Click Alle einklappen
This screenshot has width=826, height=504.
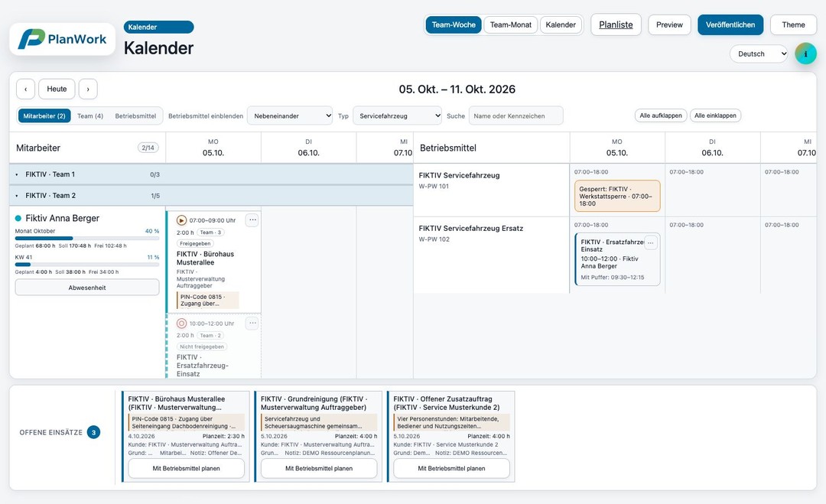coord(715,115)
